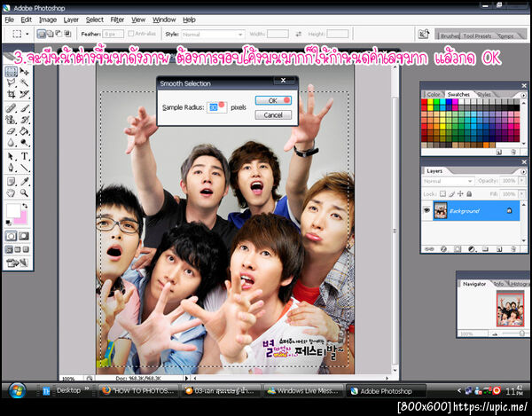Select the Eraser tool
The width and height of the screenshot is (532, 416).
coord(12,131)
